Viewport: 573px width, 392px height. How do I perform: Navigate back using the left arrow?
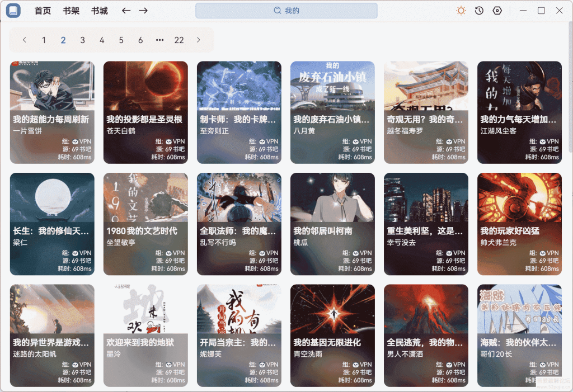coord(126,10)
